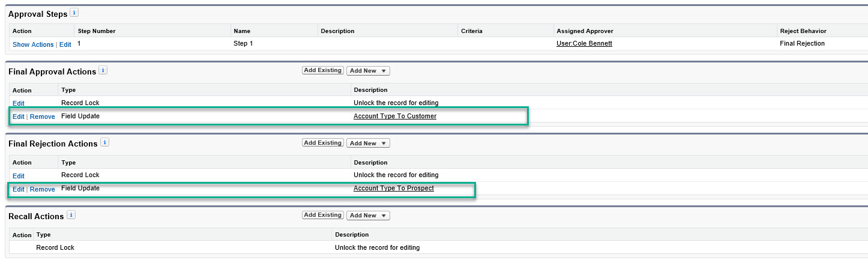Click info icon beside Recall Actions heading
Screen dimensions: 868x260
coord(71,214)
